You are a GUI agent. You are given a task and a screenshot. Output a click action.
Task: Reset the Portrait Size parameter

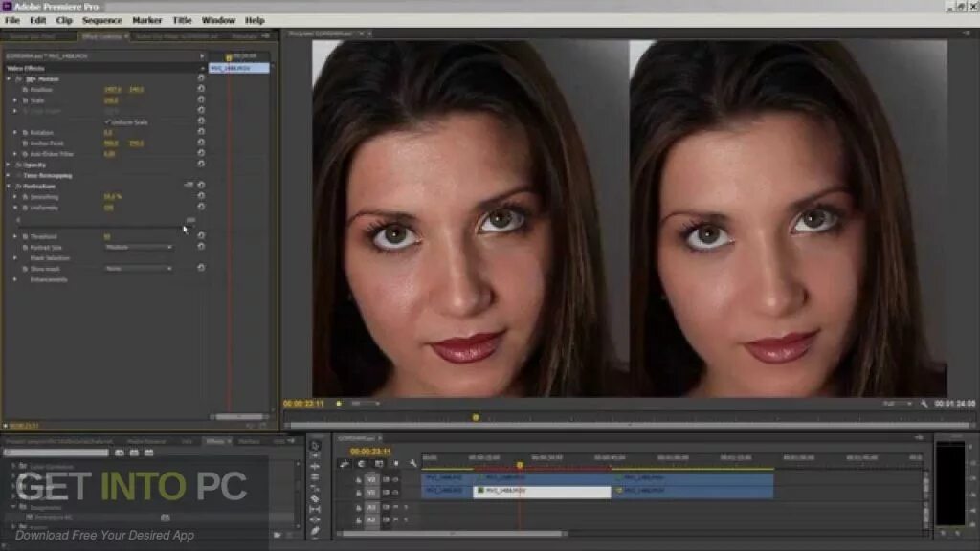[201, 246]
